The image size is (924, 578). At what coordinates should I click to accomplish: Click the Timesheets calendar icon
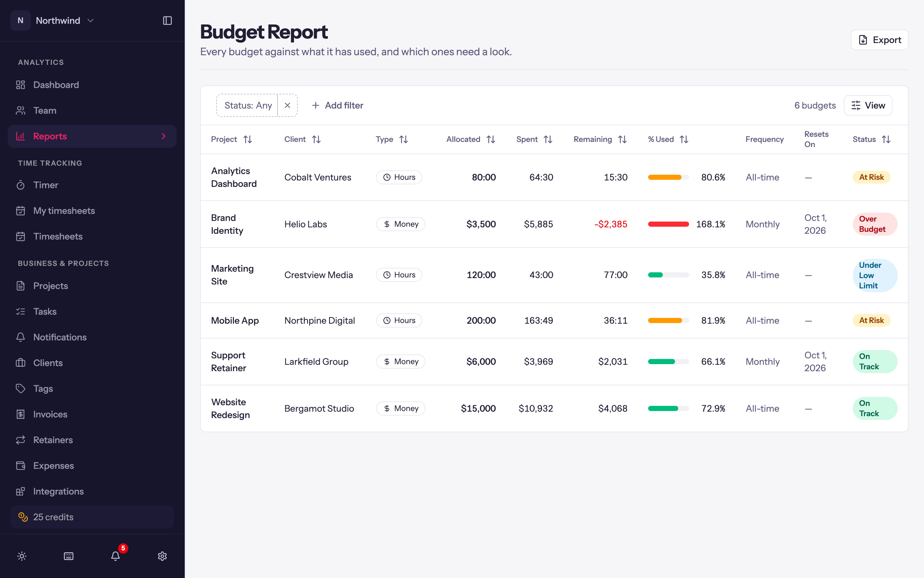click(x=21, y=236)
